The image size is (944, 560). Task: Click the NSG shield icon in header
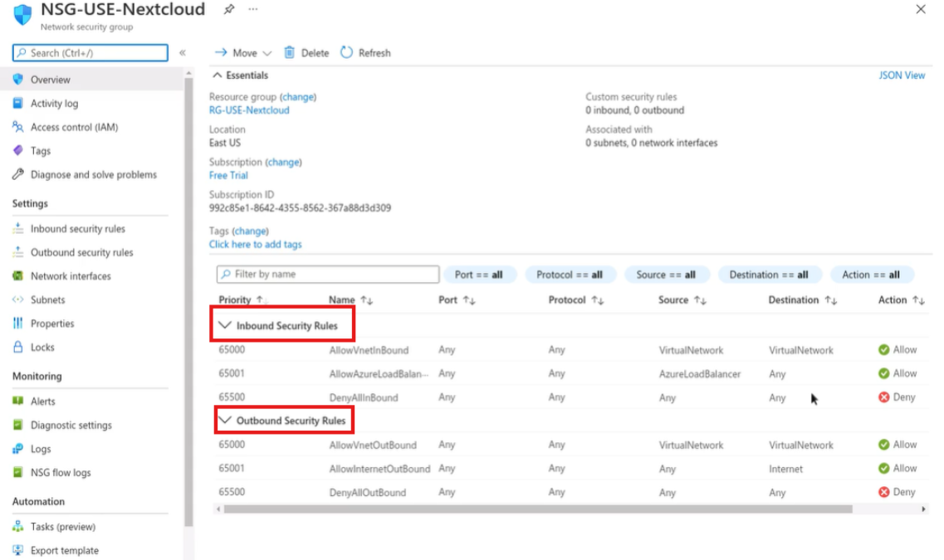(22, 14)
